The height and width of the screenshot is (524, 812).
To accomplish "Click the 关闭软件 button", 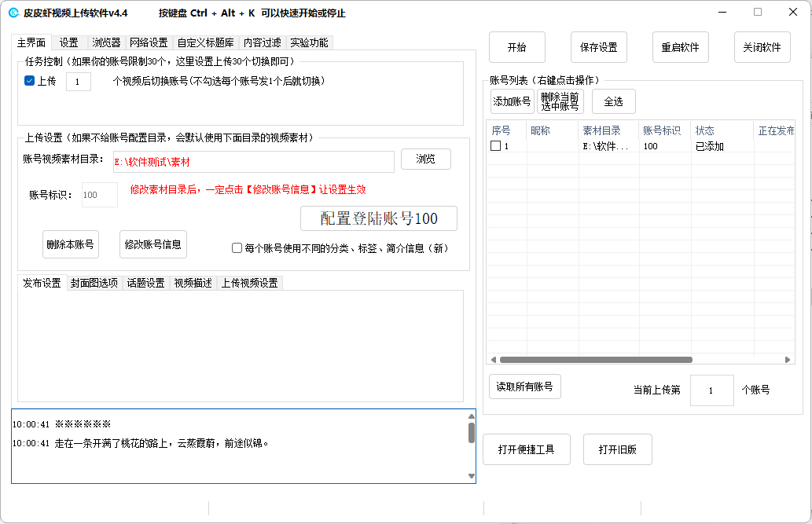I will (x=762, y=47).
